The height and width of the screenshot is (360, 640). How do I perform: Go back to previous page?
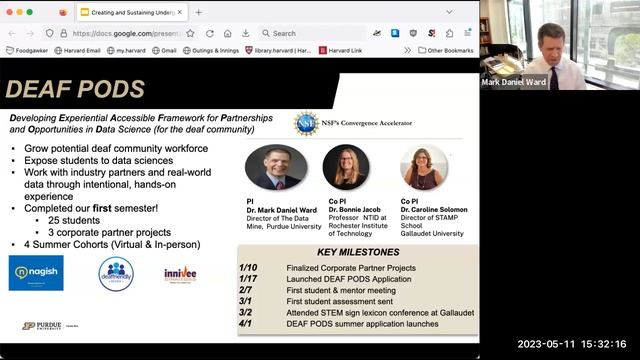pyautogui.click(x=12, y=33)
